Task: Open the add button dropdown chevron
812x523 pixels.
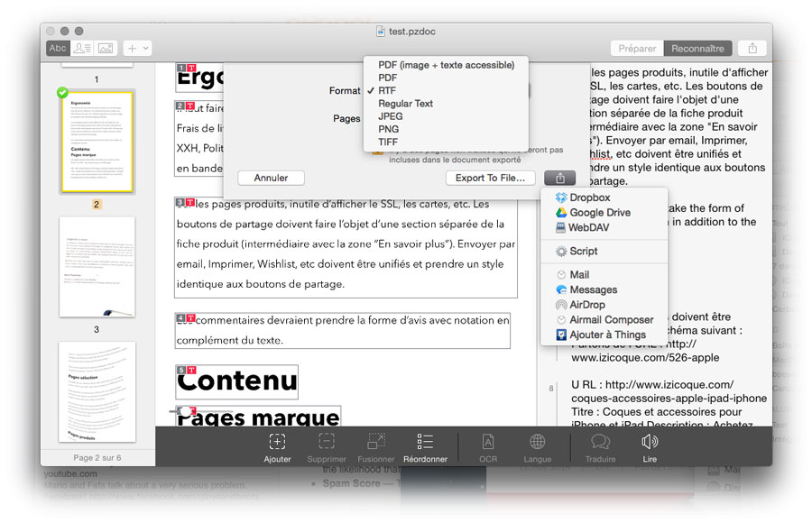Action: [146, 48]
